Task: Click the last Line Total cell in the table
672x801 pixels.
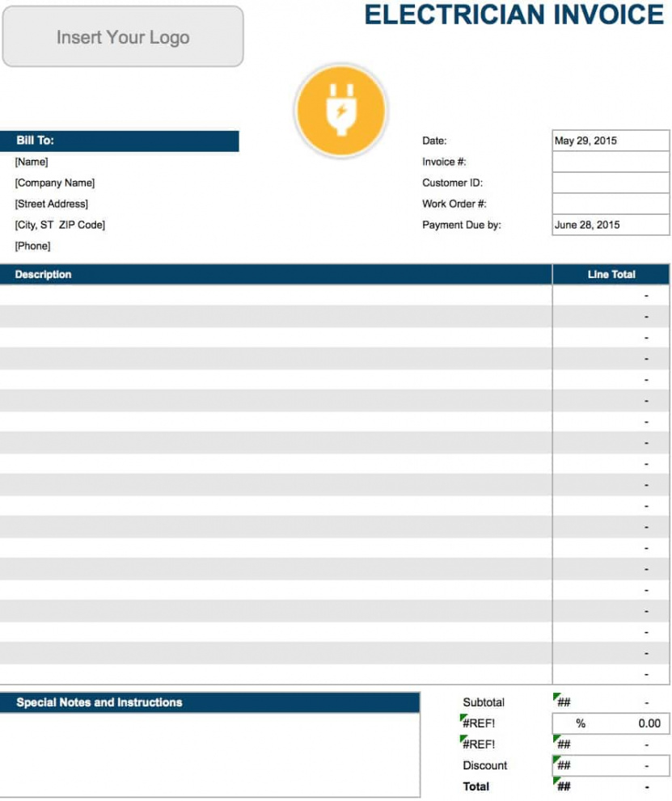Action: point(611,674)
